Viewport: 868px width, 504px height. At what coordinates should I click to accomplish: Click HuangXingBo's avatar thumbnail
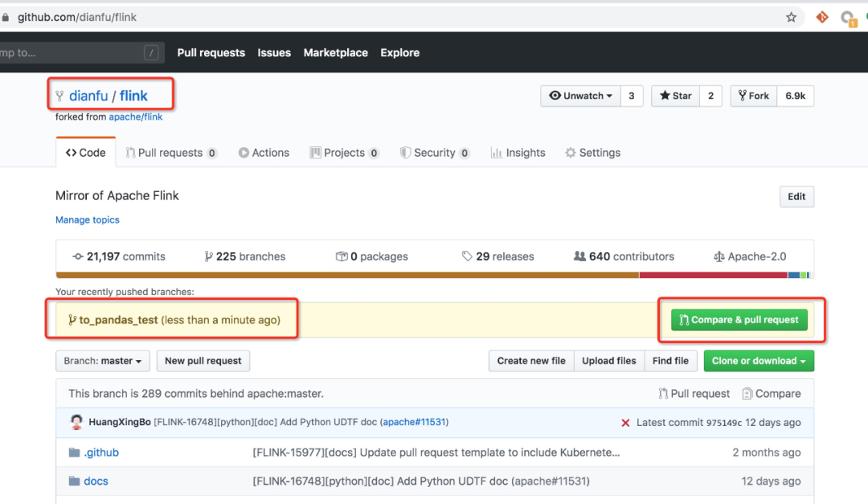pos(77,422)
